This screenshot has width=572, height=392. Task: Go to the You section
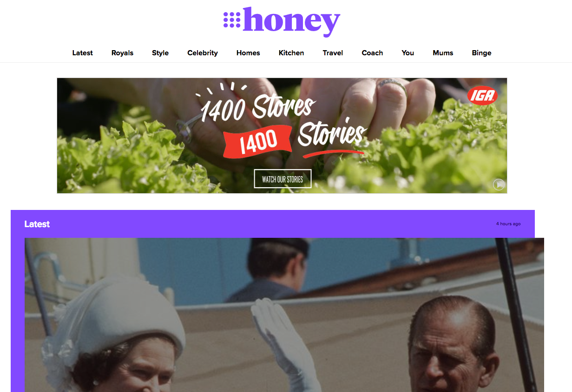pyautogui.click(x=408, y=53)
